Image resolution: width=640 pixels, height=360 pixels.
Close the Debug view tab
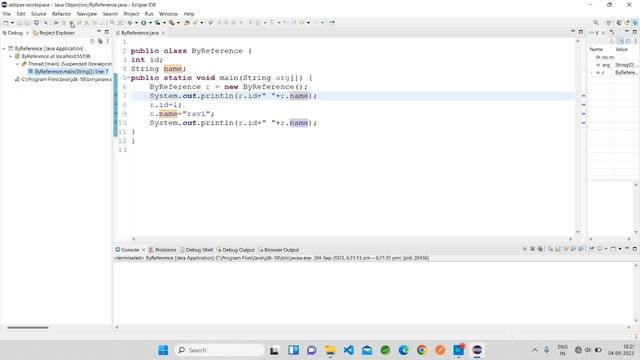pos(27,33)
